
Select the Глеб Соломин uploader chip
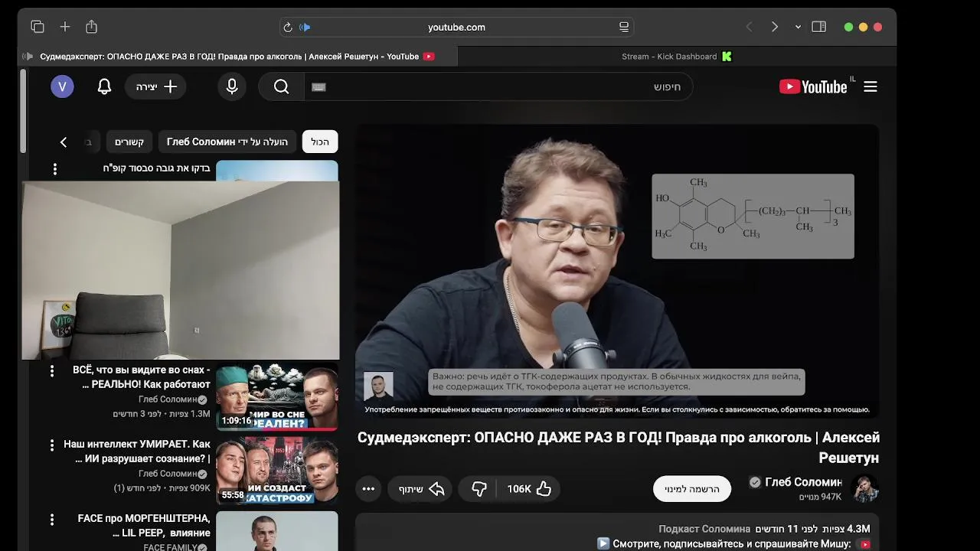(227, 142)
